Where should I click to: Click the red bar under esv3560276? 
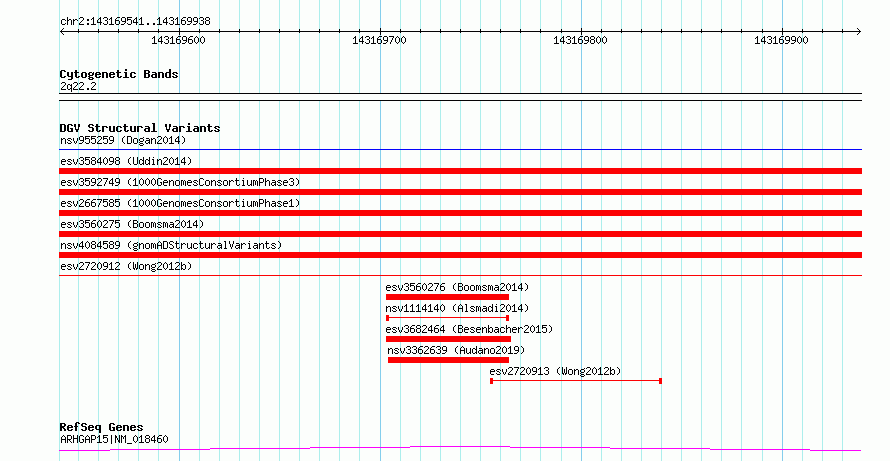point(447,297)
